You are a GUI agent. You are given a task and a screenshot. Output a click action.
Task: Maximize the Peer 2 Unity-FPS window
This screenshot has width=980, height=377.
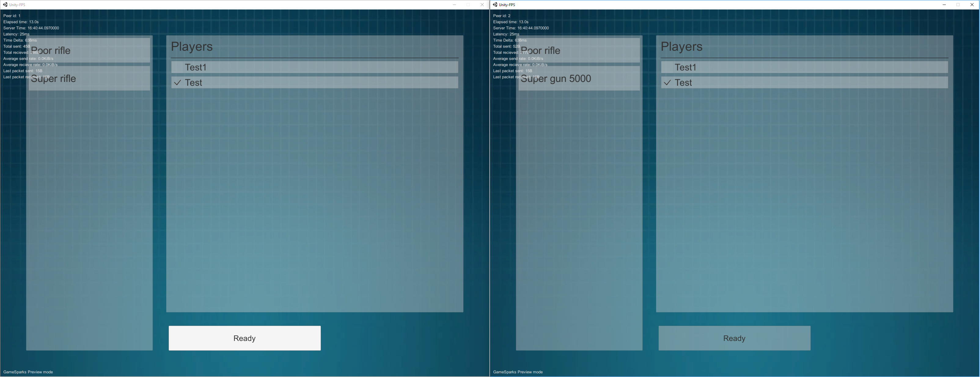(958, 5)
